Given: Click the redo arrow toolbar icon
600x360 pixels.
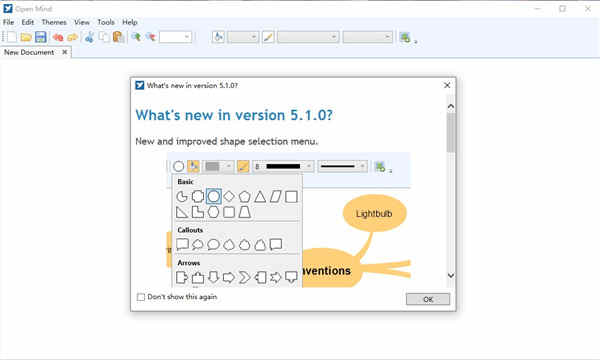Looking at the screenshot, I should click(x=72, y=37).
